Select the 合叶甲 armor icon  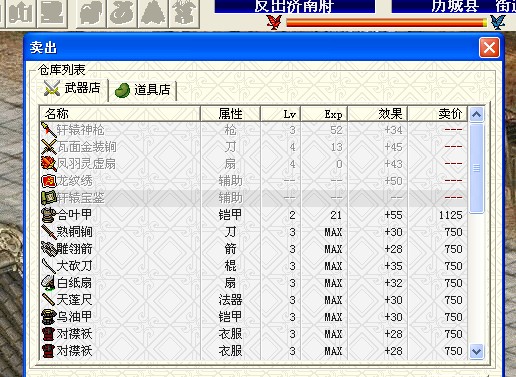click(49, 215)
